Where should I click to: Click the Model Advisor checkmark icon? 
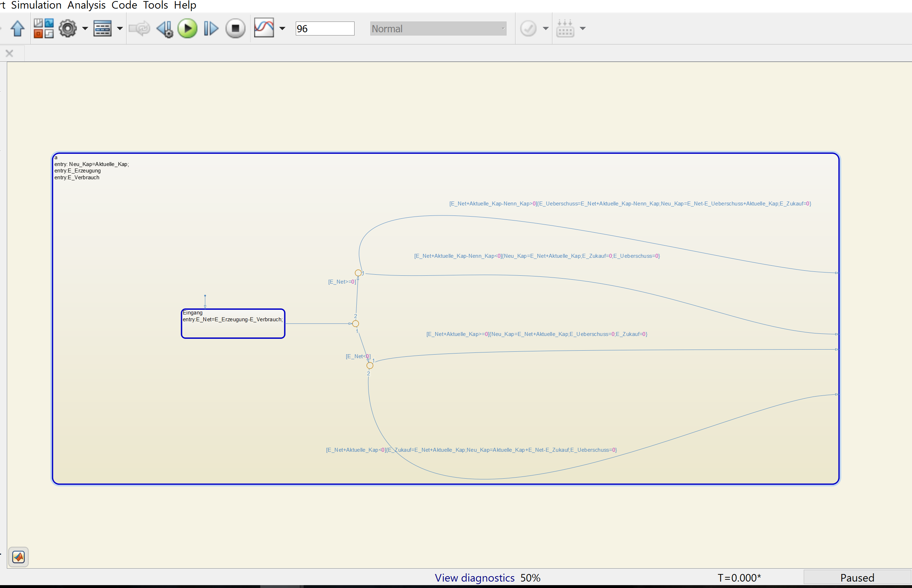coord(528,29)
